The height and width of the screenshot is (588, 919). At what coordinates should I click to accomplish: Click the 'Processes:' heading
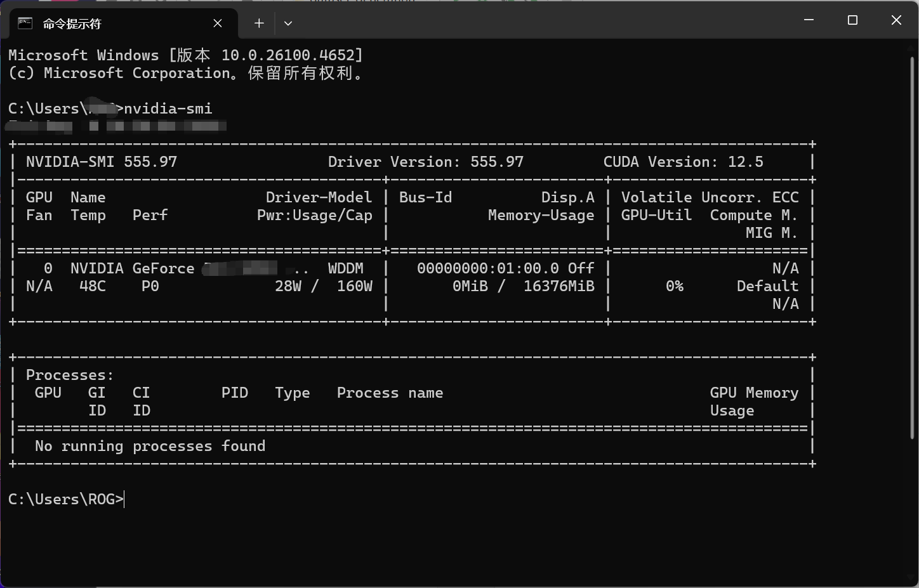point(70,375)
